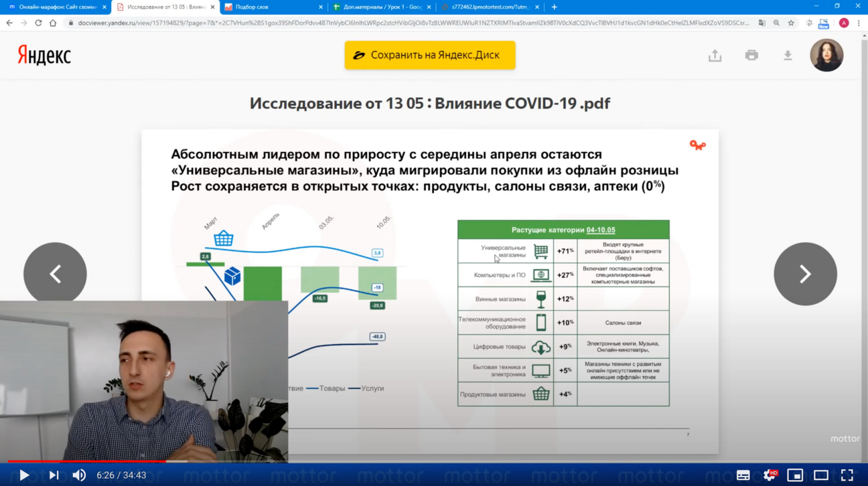Enter fullscreen video mode

pos(847,475)
